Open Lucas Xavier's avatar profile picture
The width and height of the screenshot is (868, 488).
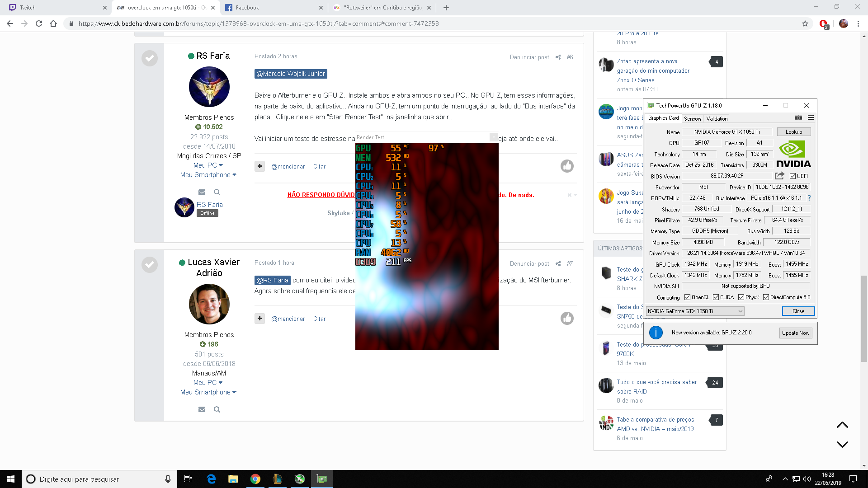[x=209, y=304]
